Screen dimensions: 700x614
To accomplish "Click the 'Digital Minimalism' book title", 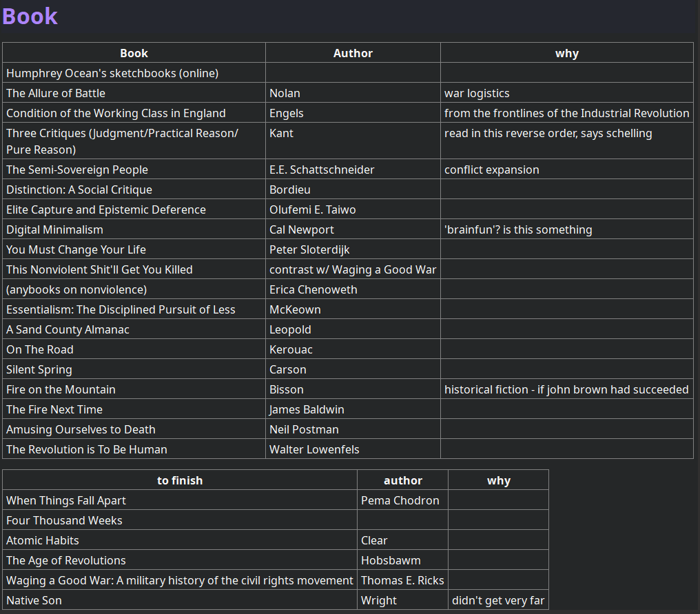I will (54, 229).
